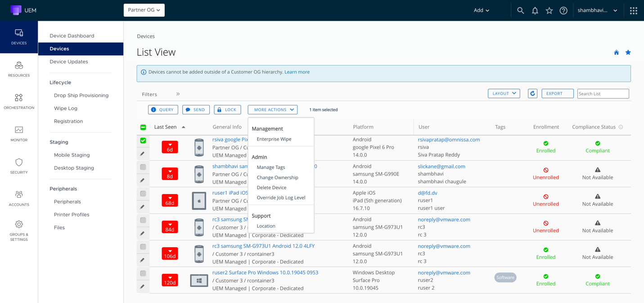Check the shambhavi samsung device checkbox
This screenshot has width=644, height=303.
[143, 167]
